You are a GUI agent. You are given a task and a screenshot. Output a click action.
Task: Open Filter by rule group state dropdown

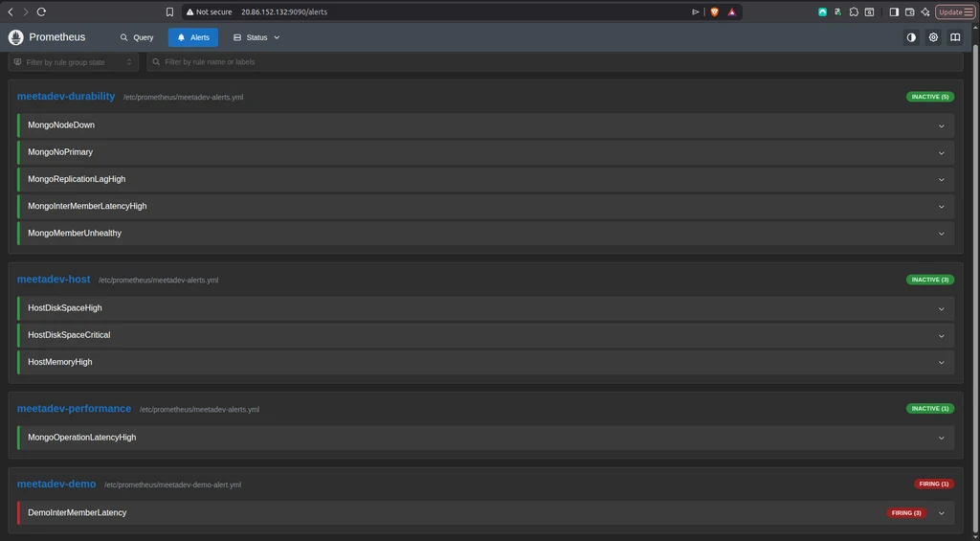tap(74, 62)
